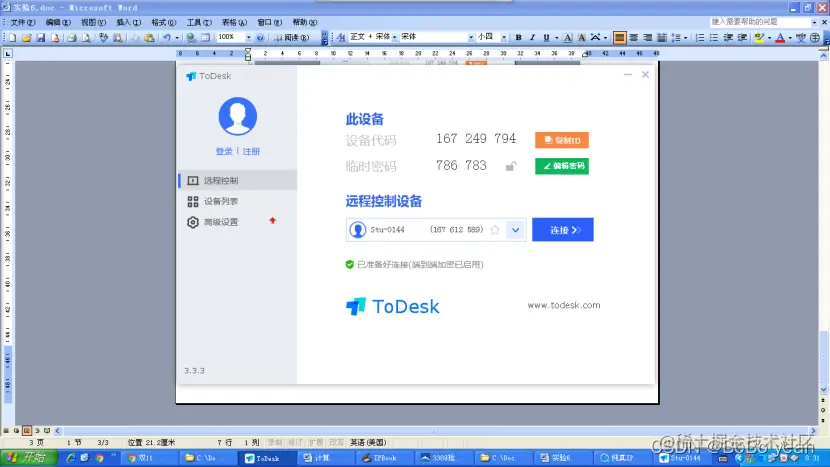Toggle underline formatting

[x=546, y=38]
